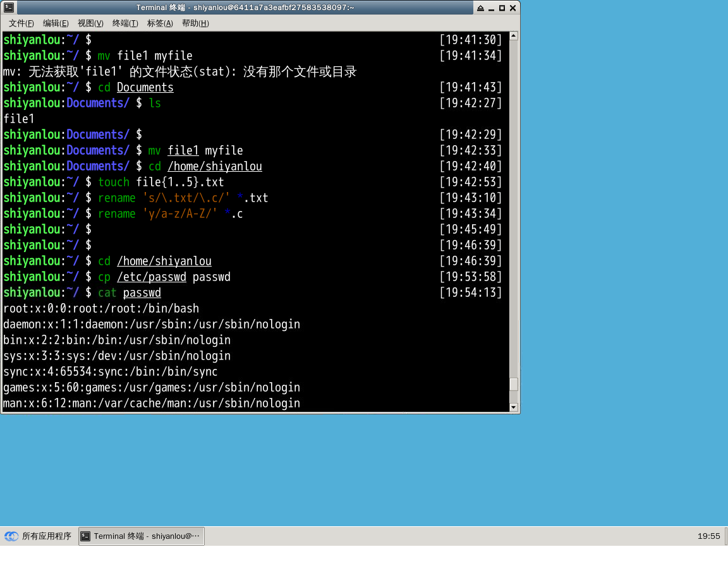This screenshot has height=566, width=728.
Task: Click the window shade button in title bar
Action: coord(481,8)
